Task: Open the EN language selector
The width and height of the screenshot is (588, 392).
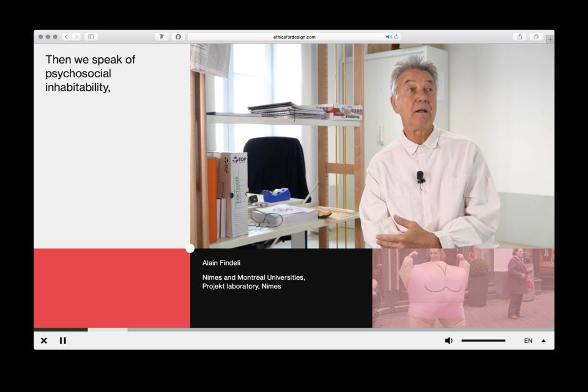Action: pos(528,341)
